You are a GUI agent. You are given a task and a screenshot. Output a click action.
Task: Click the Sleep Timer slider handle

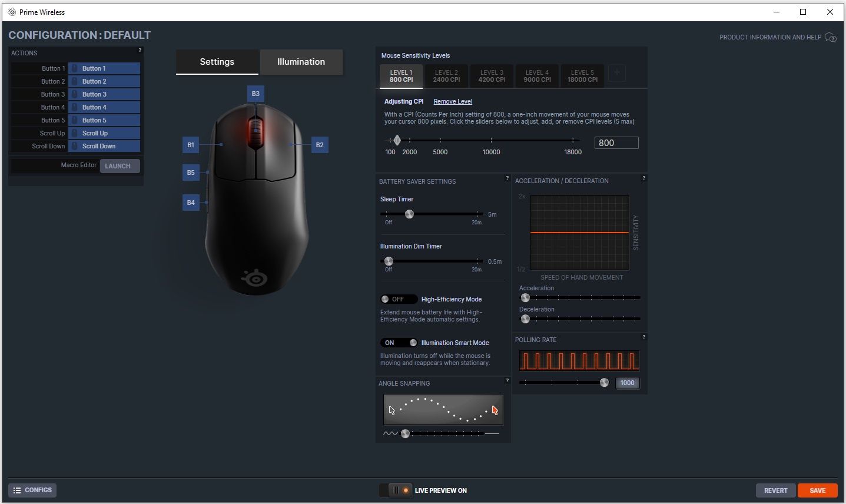[409, 214]
